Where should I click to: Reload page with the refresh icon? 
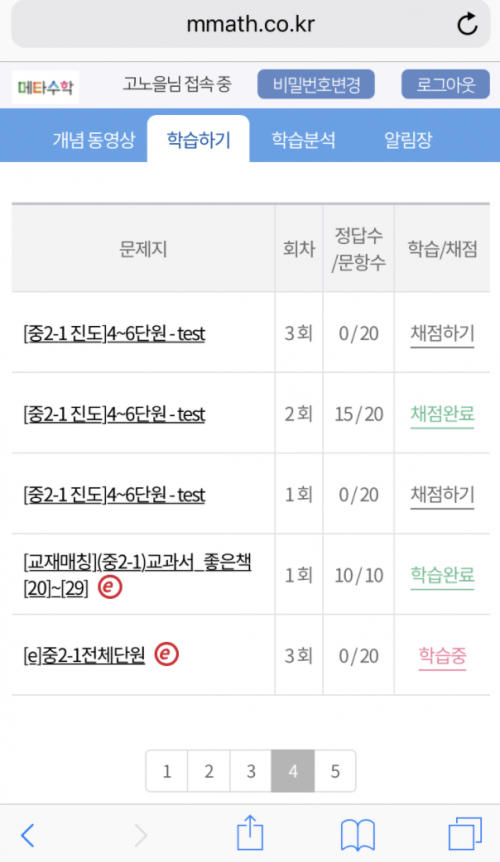point(468,24)
